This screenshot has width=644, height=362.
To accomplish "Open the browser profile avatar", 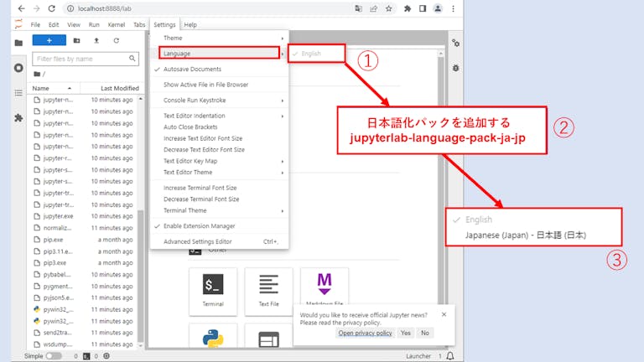I will coord(438,8).
